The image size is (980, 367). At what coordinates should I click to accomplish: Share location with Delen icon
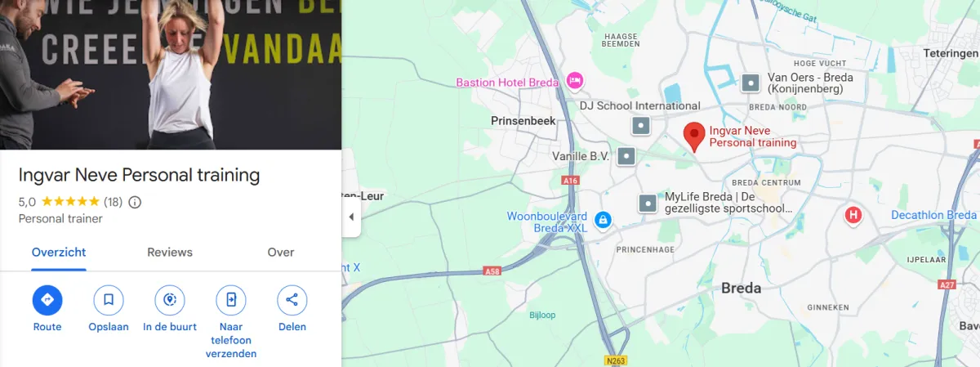[292, 300]
